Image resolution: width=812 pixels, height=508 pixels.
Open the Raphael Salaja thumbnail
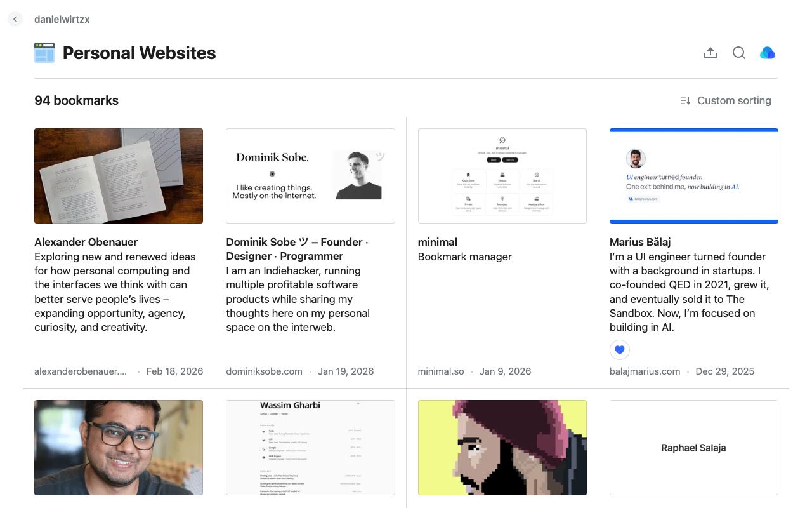(694, 448)
